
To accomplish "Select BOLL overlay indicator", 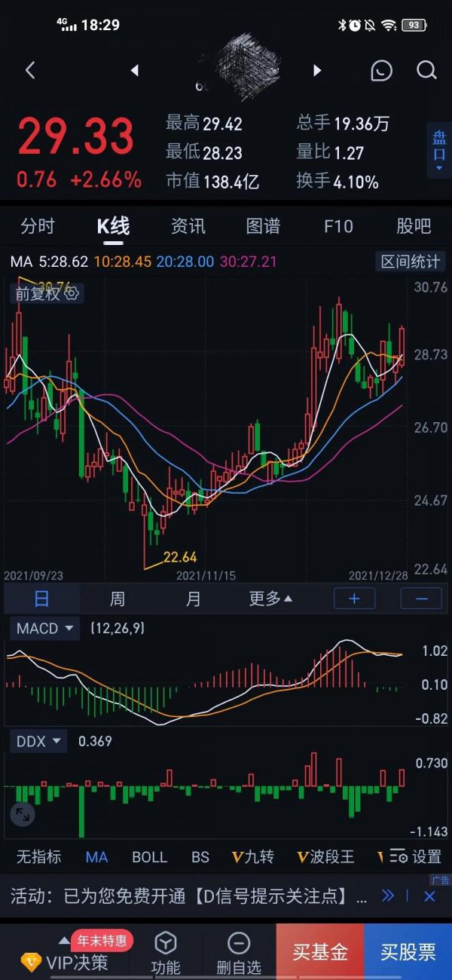I will point(149,857).
